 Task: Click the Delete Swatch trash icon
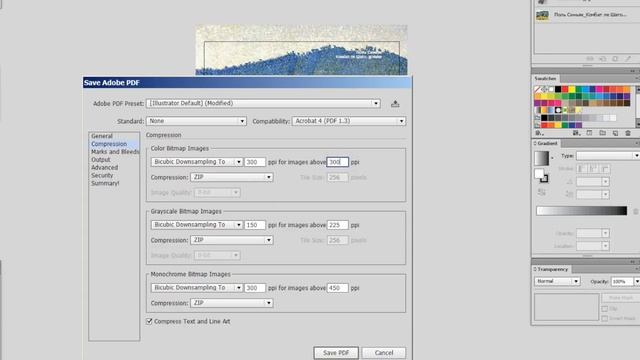tap(628, 133)
